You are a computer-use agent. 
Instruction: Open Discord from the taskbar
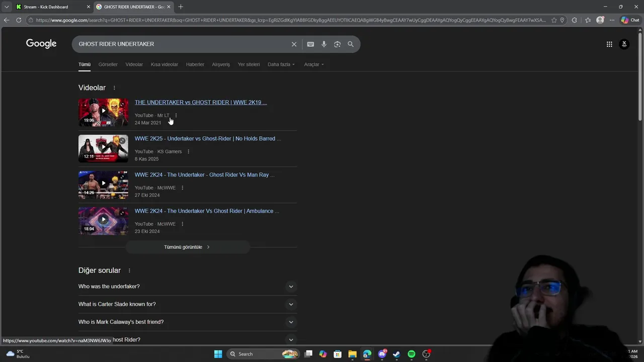[382, 354]
